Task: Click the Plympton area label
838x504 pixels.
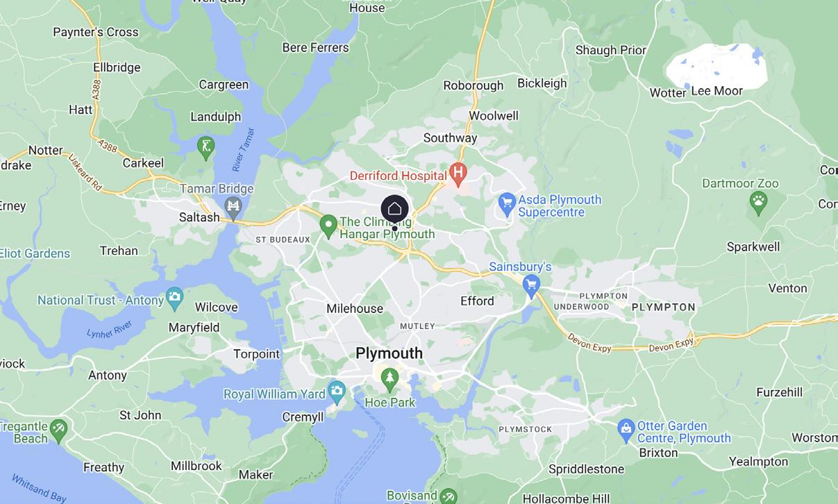Action: pyautogui.click(x=663, y=307)
